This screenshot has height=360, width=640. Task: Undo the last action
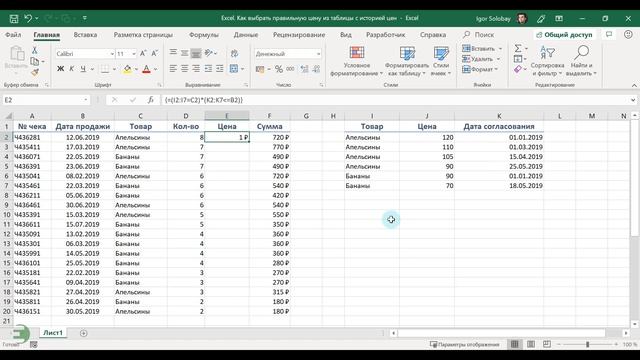(28, 18)
